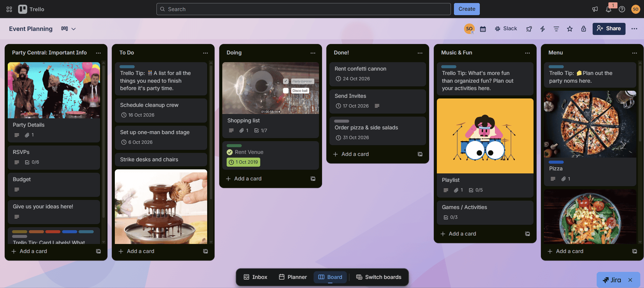The height and width of the screenshot is (288, 644).
Task: Open the board's three-dot menu
Action: [x=634, y=29]
